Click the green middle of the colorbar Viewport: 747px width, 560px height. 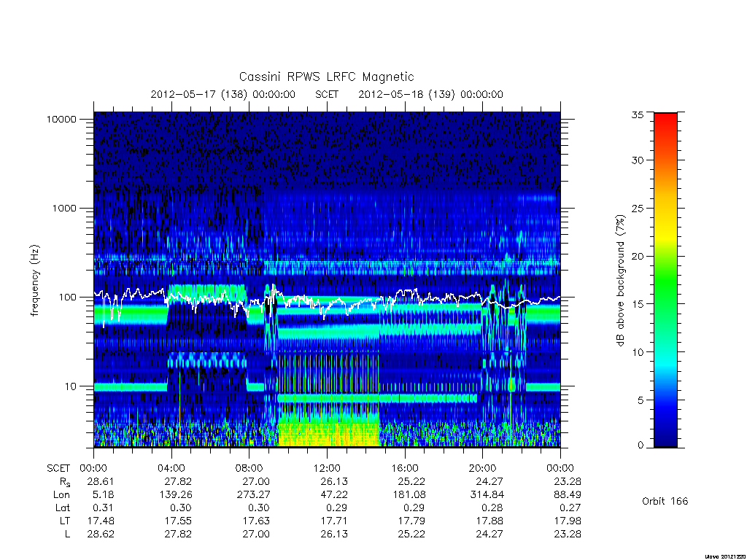click(x=665, y=281)
